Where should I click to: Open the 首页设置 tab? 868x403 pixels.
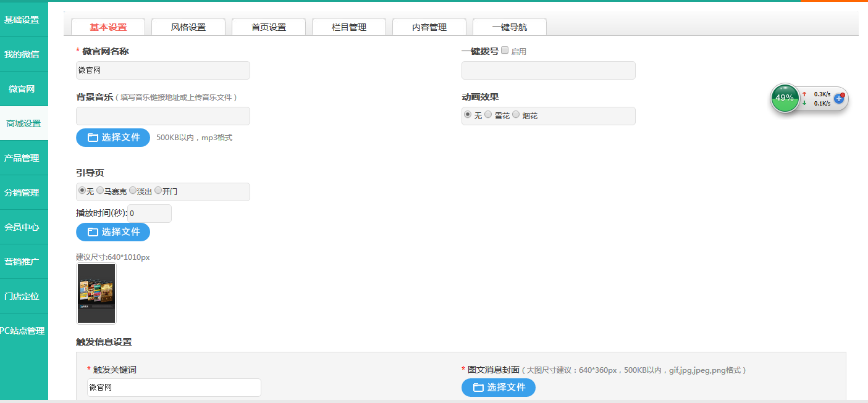269,27
